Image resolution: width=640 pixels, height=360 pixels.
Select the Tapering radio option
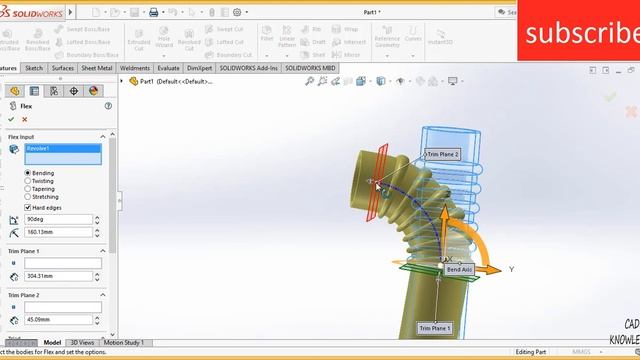tap(28, 189)
